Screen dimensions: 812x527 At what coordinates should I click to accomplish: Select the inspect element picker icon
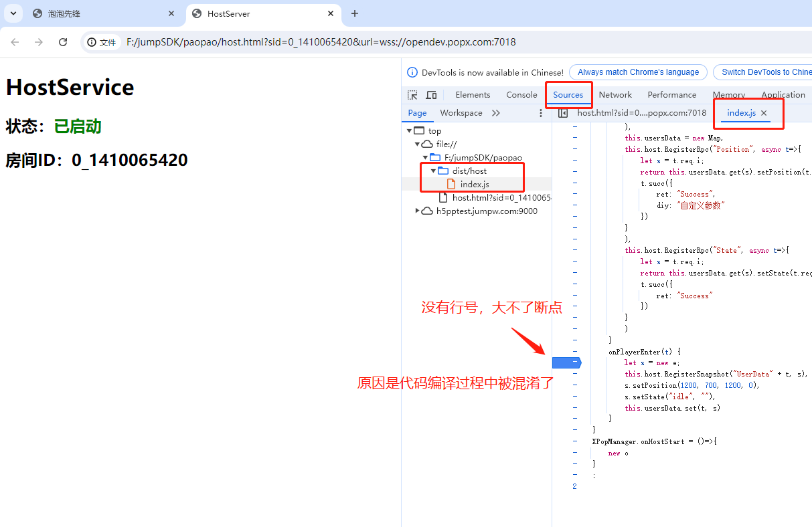point(412,95)
